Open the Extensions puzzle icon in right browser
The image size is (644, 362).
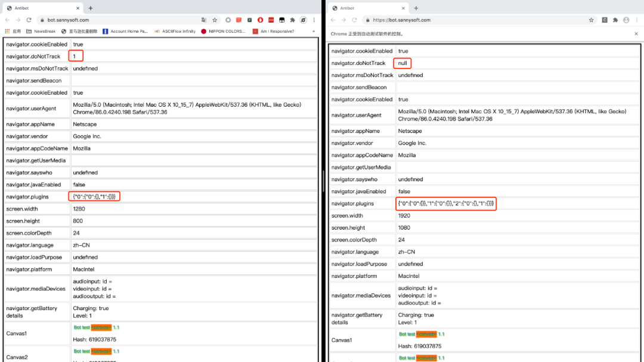pos(615,20)
